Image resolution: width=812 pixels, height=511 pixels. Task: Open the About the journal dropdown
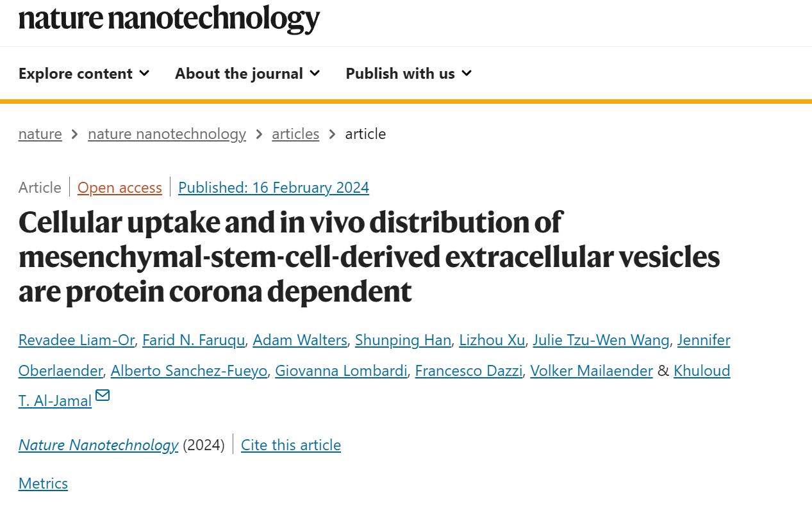pyautogui.click(x=247, y=74)
